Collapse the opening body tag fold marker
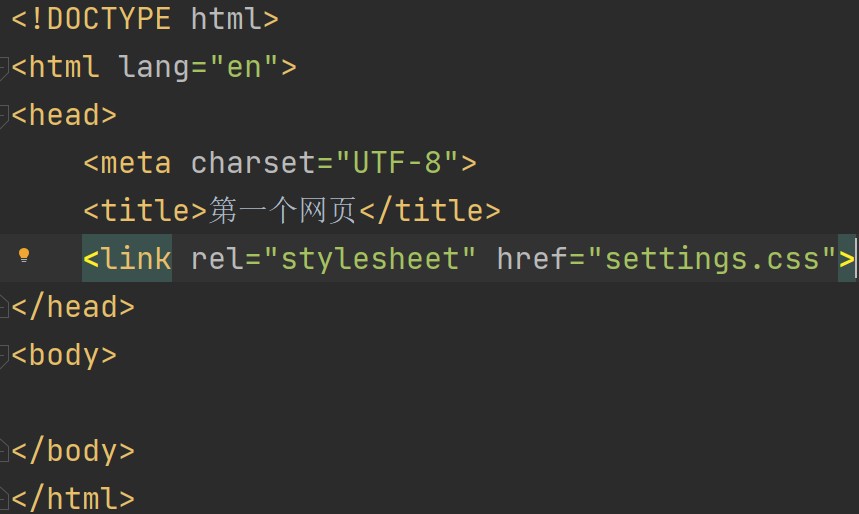This screenshot has width=859, height=514. pos(3,356)
